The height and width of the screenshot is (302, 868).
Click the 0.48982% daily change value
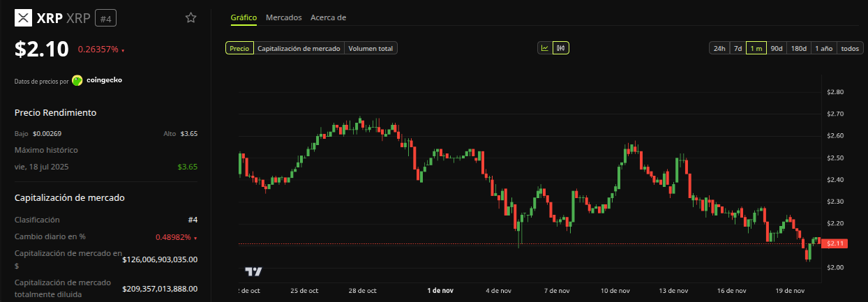(174, 237)
